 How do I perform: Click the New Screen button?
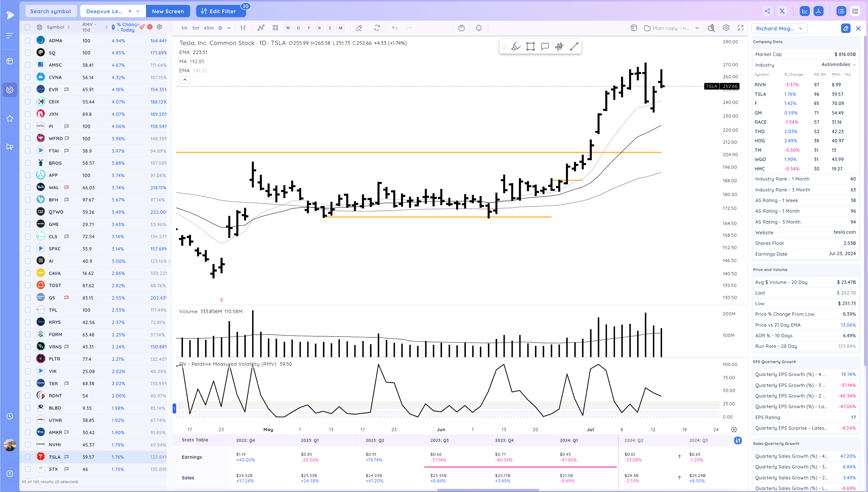[168, 11]
